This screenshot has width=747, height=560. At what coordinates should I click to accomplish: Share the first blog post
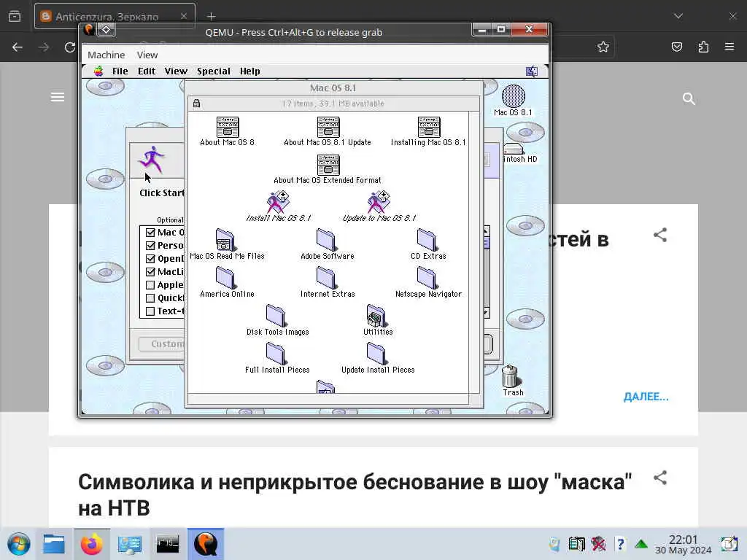point(659,234)
